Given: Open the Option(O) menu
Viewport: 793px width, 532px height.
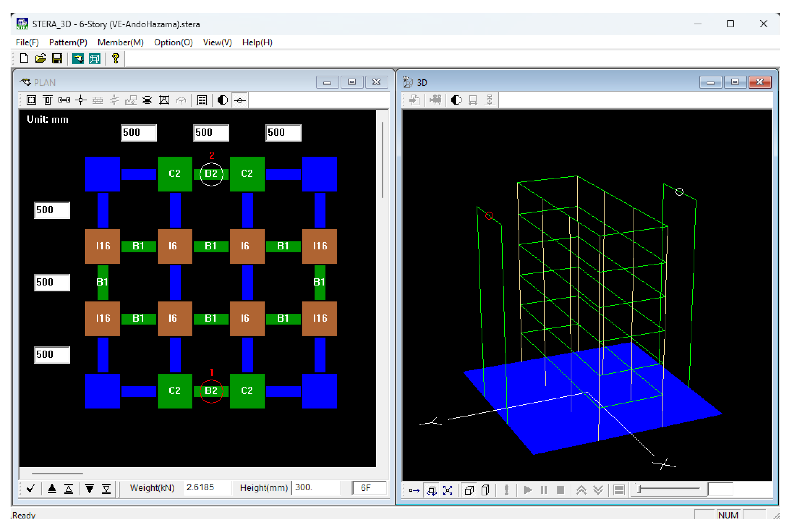Looking at the screenshot, I should (174, 43).
